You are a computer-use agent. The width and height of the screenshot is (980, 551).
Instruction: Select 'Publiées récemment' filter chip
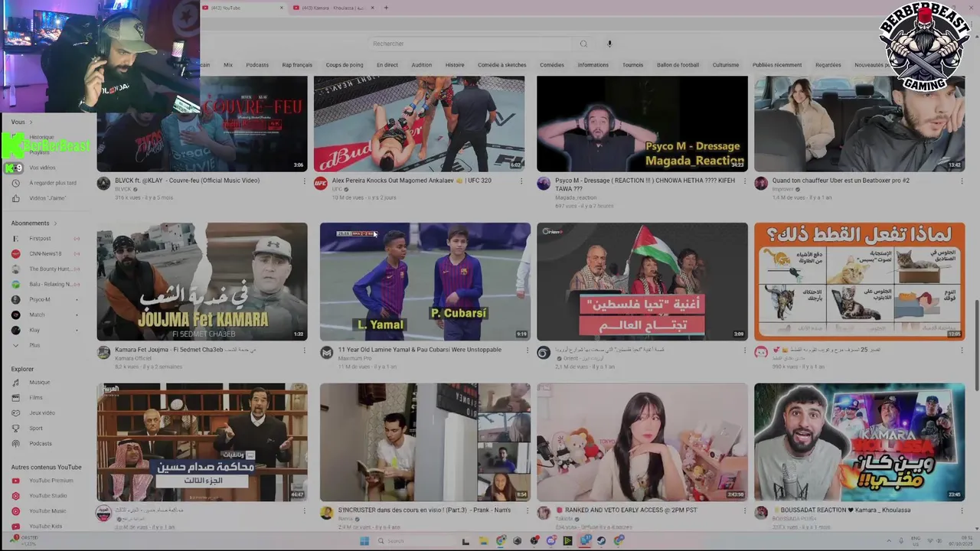pyautogui.click(x=777, y=65)
